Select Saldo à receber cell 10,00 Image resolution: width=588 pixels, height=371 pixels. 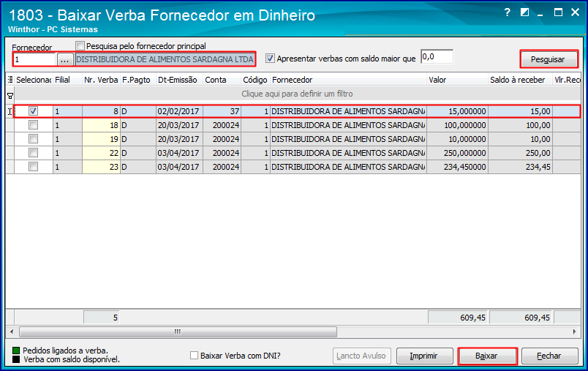point(520,139)
